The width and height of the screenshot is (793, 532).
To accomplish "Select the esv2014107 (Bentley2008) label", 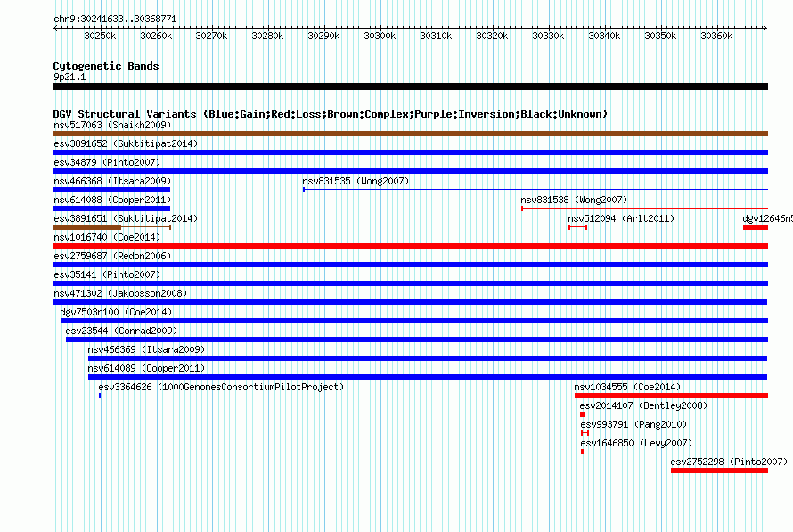I will [x=643, y=405].
